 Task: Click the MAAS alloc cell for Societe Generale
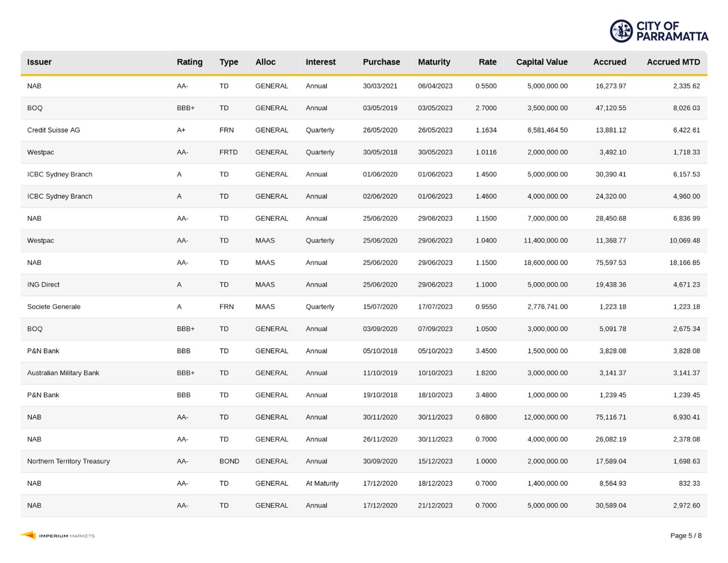pyautogui.click(x=265, y=307)
